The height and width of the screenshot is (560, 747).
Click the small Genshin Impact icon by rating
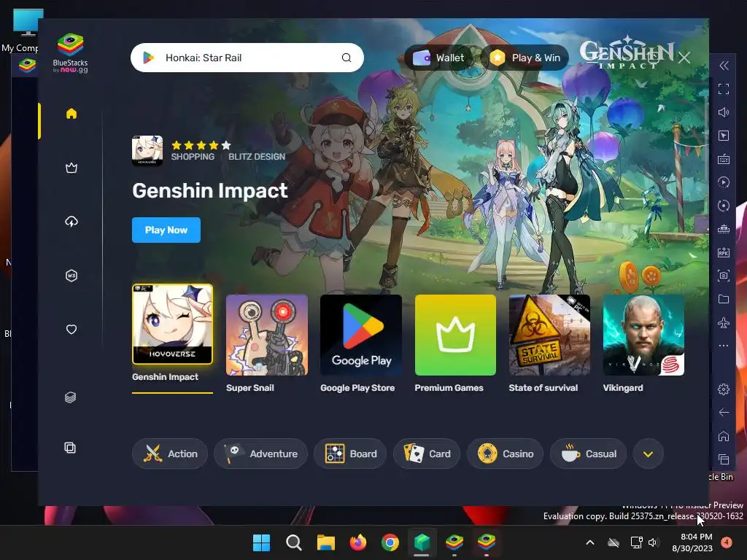click(x=147, y=151)
